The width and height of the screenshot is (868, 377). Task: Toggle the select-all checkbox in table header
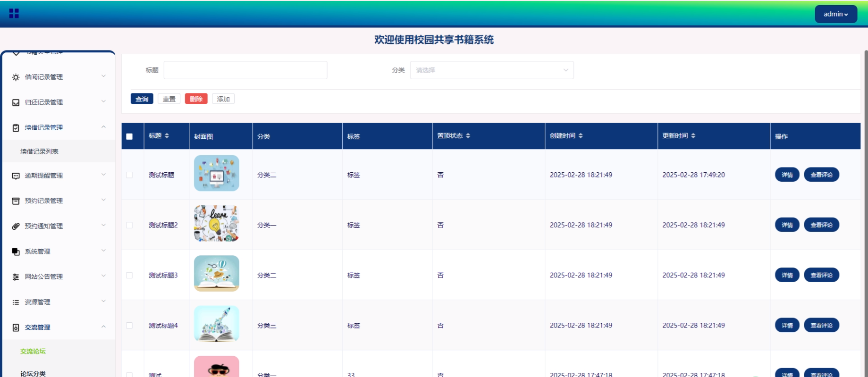click(129, 136)
